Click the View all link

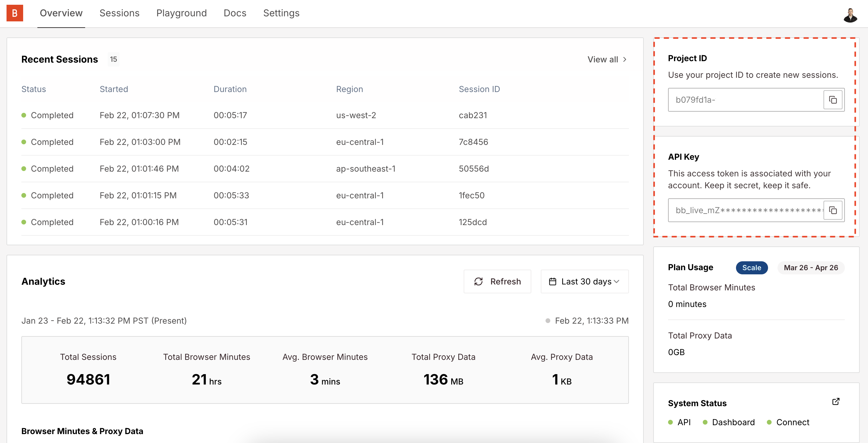pyautogui.click(x=603, y=59)
